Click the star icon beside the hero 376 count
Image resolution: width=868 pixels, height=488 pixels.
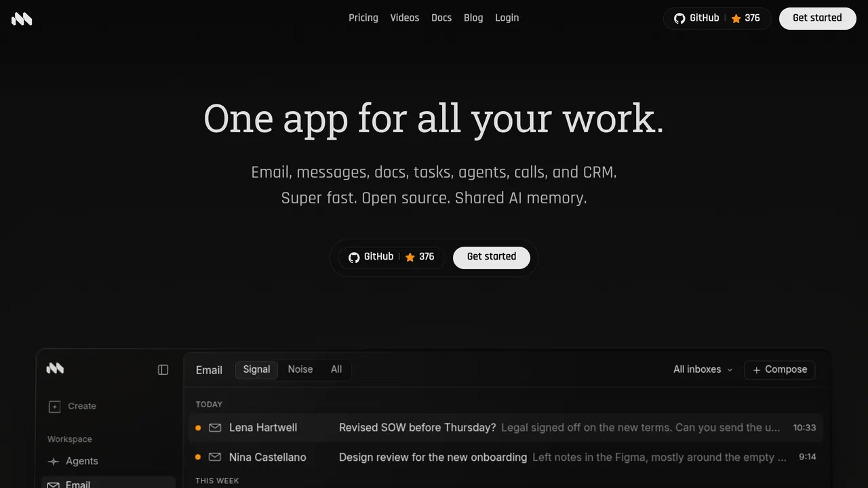tap(410, 258)
